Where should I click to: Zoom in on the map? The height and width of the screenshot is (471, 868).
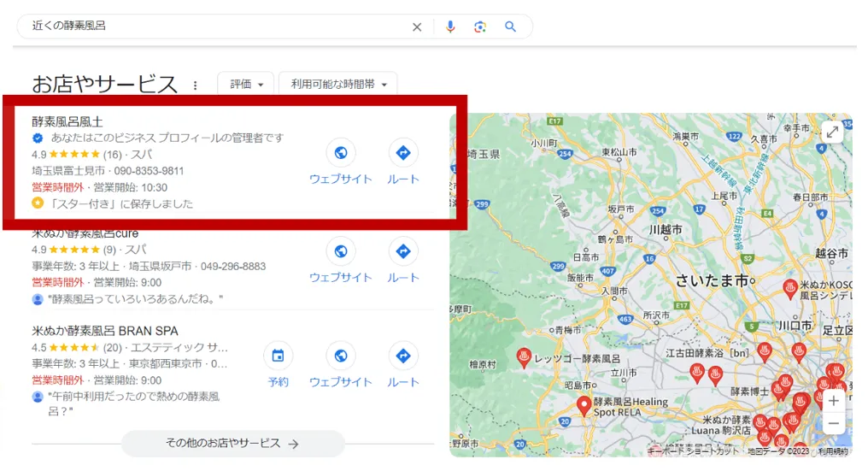(x=834, y=401)
